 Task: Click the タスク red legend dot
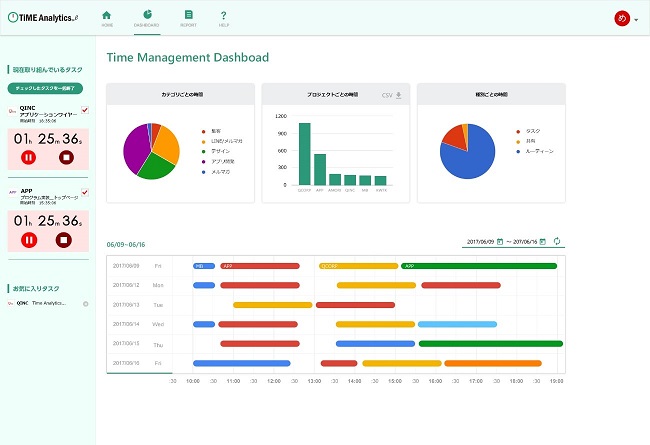[x=518, y=131]
